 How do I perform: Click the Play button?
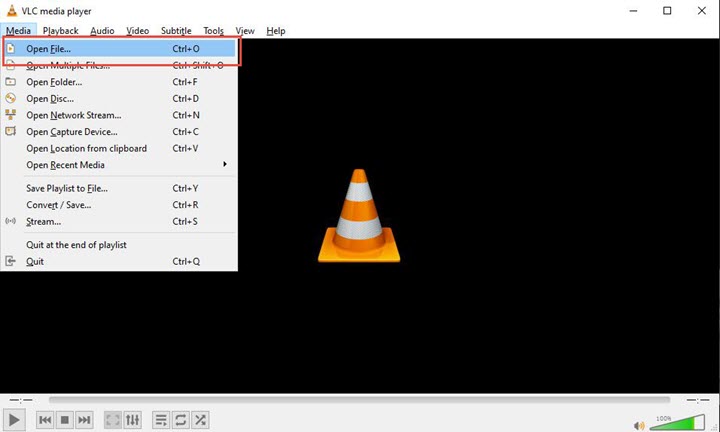pyautogui.click(x=14, y=420)
